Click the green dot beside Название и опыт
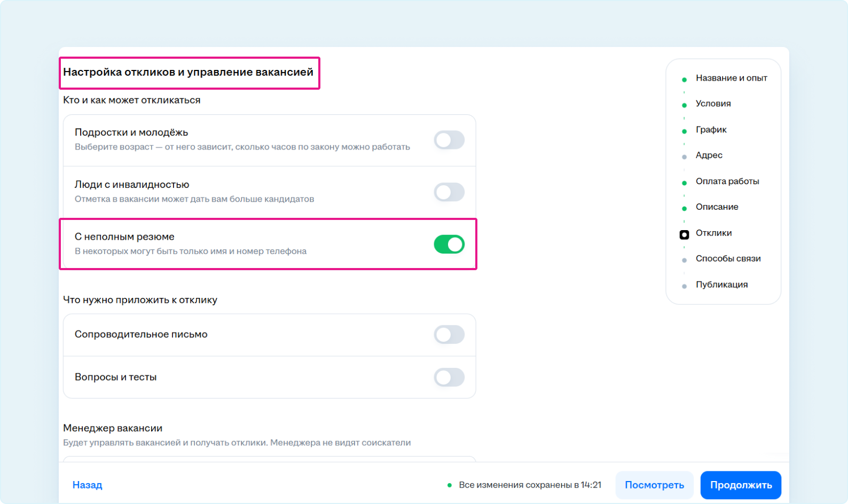Image resolution: width=848 pixels, height=504 pixels. (x=684, y=80)
